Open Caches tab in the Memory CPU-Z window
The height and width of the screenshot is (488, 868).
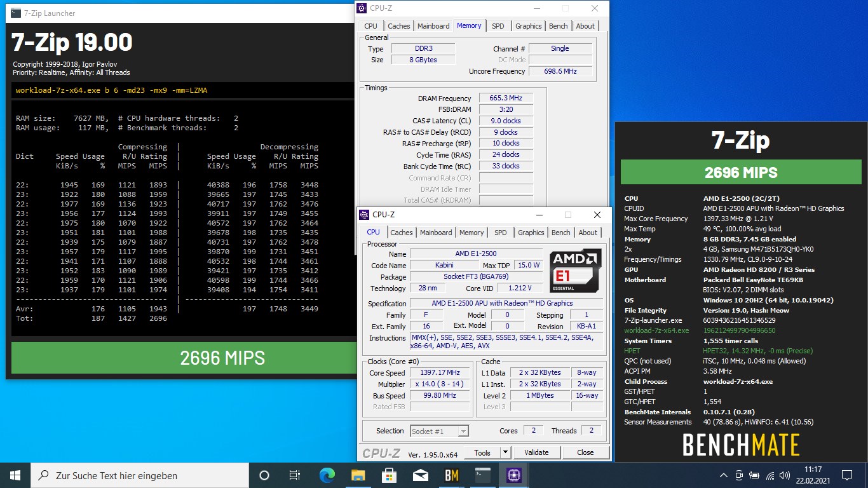[399, 26]
